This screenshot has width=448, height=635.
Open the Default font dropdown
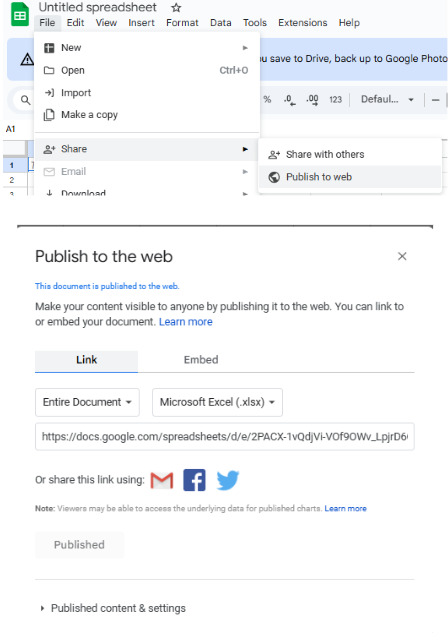[x=387, y=100]
